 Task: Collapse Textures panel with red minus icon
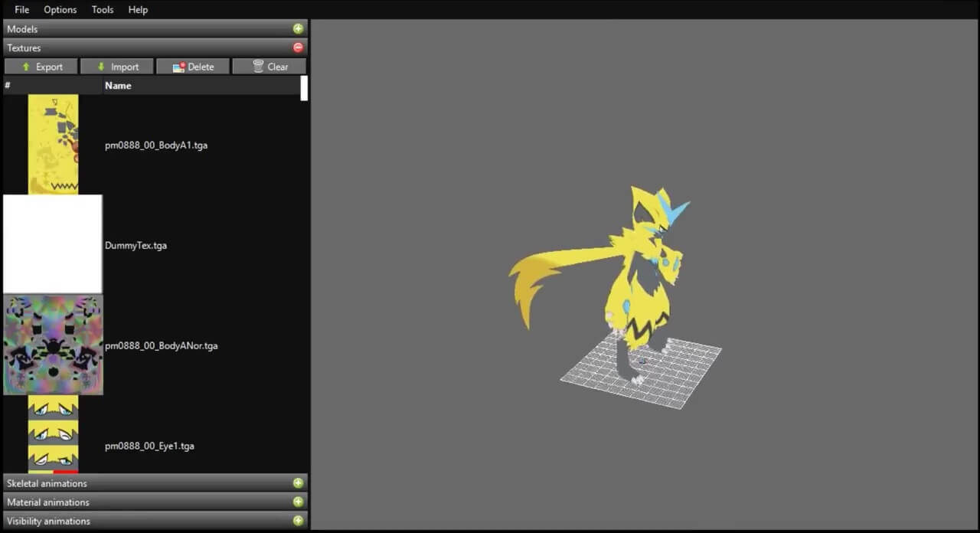click(298, 47)
